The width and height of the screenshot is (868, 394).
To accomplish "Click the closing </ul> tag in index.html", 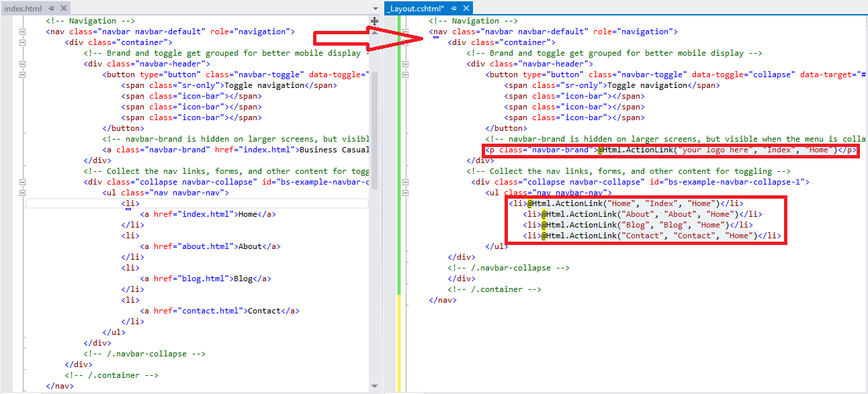I will pos(114,332).
